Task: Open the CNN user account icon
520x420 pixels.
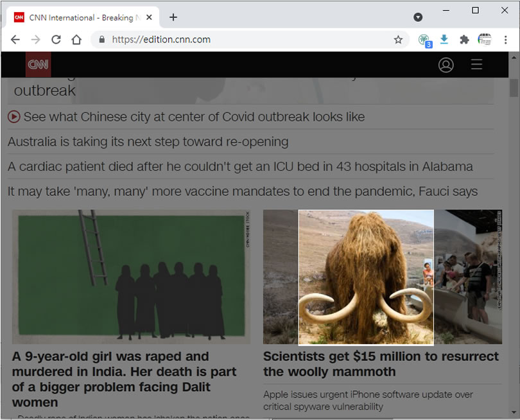Action: (x=446, y=65)
